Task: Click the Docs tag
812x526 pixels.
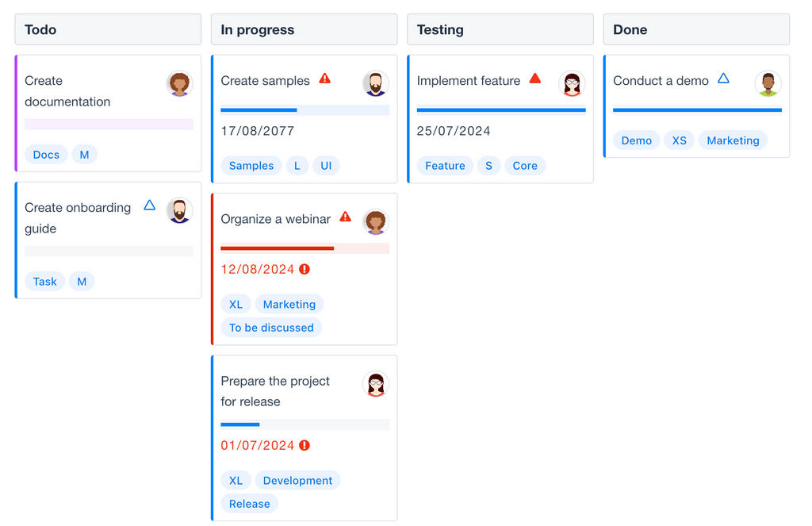Action: tap(46, 155)
